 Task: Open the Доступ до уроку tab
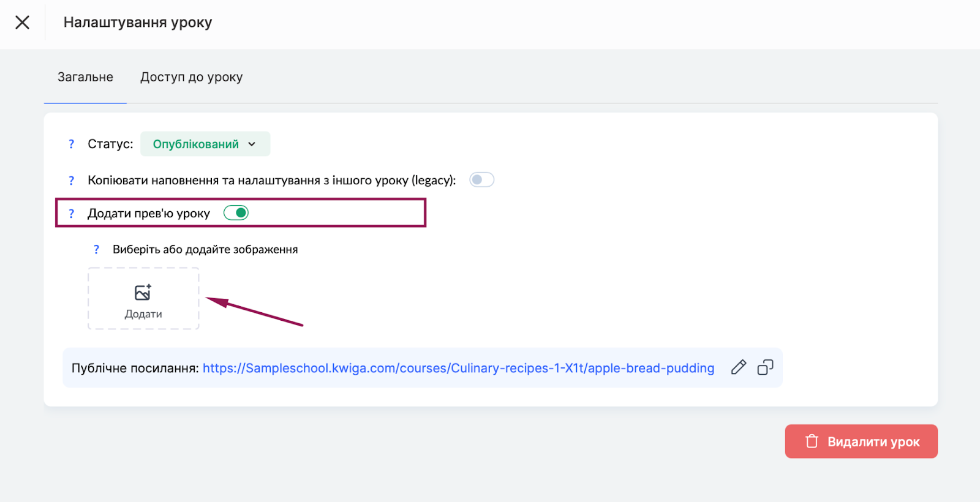[x=191, y=77]
